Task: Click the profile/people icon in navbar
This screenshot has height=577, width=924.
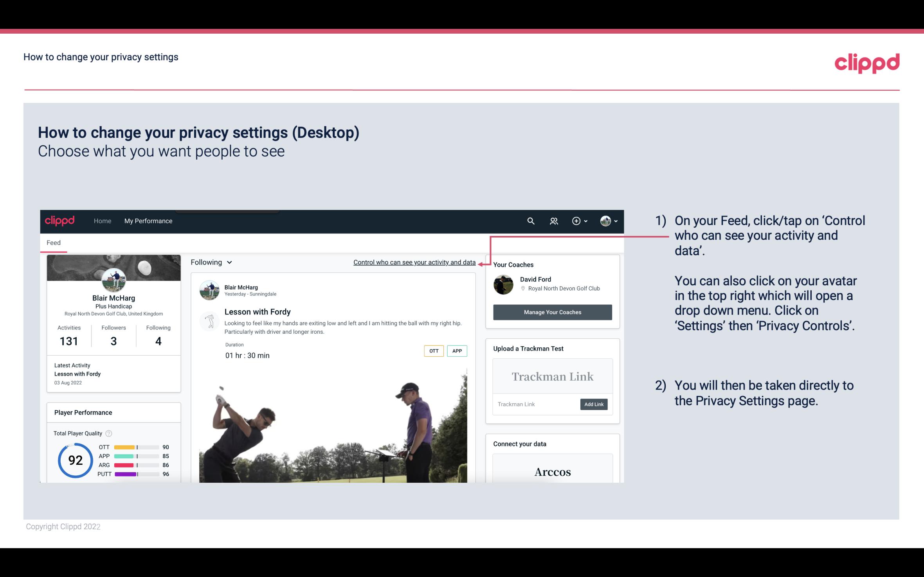Action: click(554, 221)
